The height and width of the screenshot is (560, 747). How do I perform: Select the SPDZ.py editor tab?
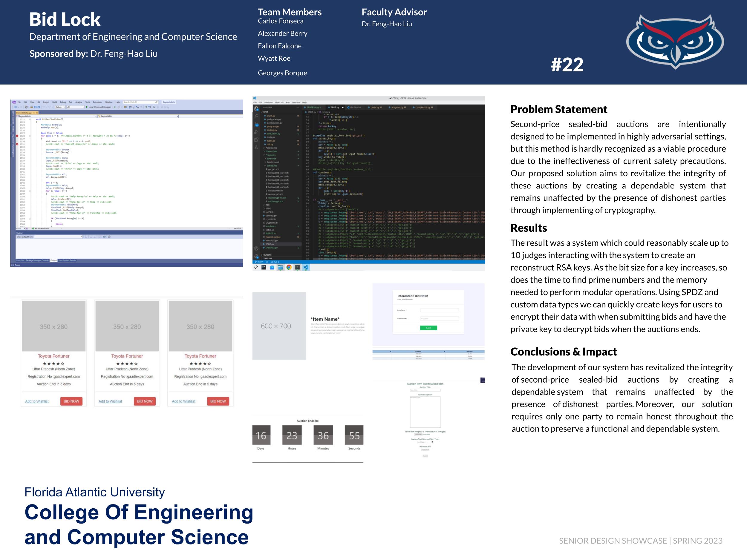pos(334,107)
